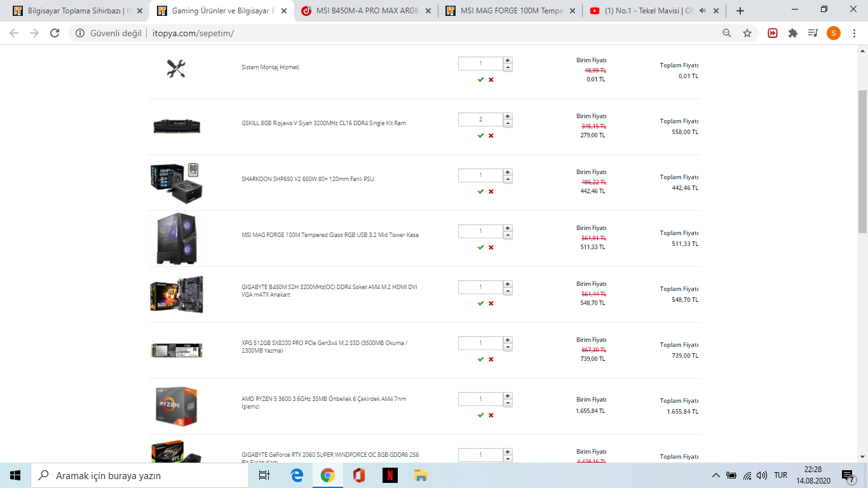Go back to the previous page

[x=14, y=33]
